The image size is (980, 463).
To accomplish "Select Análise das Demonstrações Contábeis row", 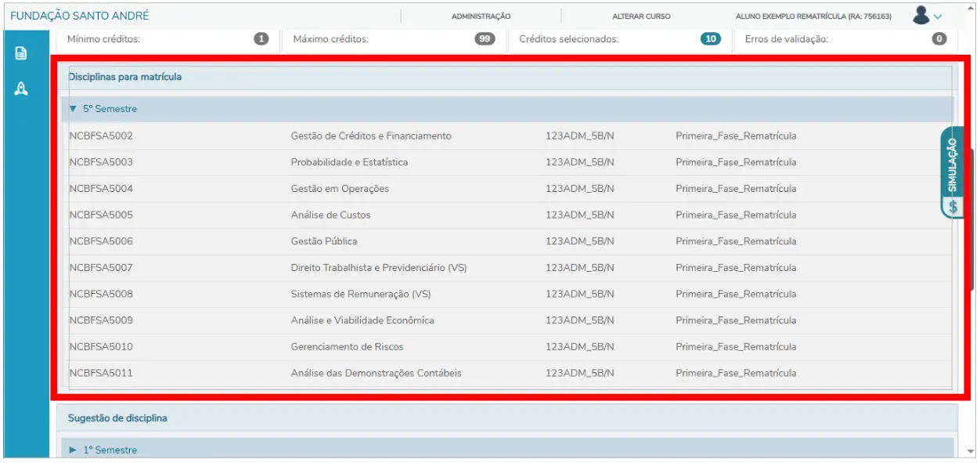I will pos(376,373).
